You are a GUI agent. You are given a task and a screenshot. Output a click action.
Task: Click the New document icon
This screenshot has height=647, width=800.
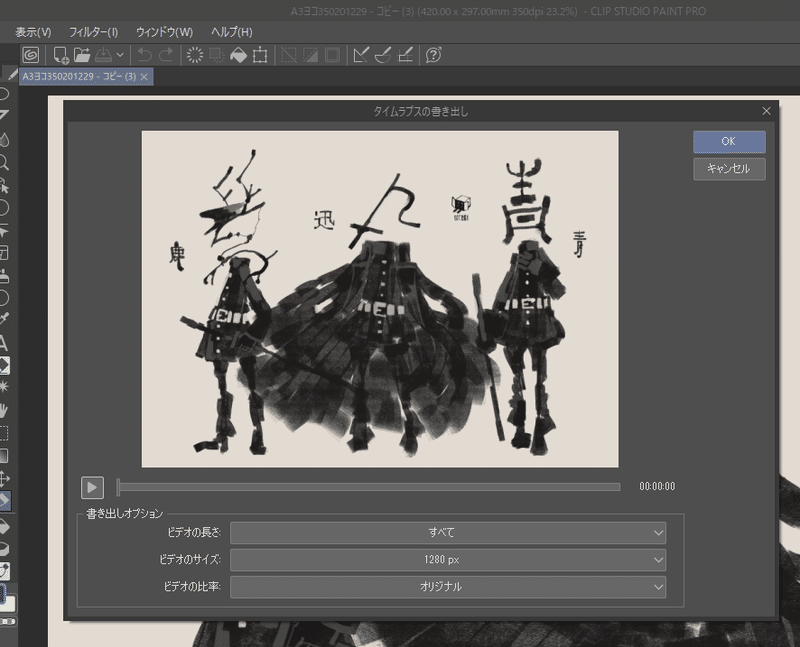(x=61, y=55)
